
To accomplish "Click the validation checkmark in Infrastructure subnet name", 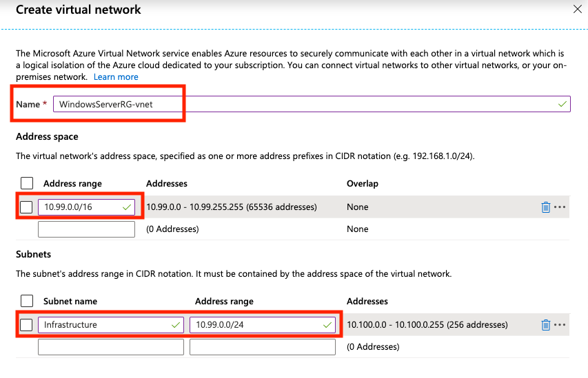I will (x=174, y=325).
